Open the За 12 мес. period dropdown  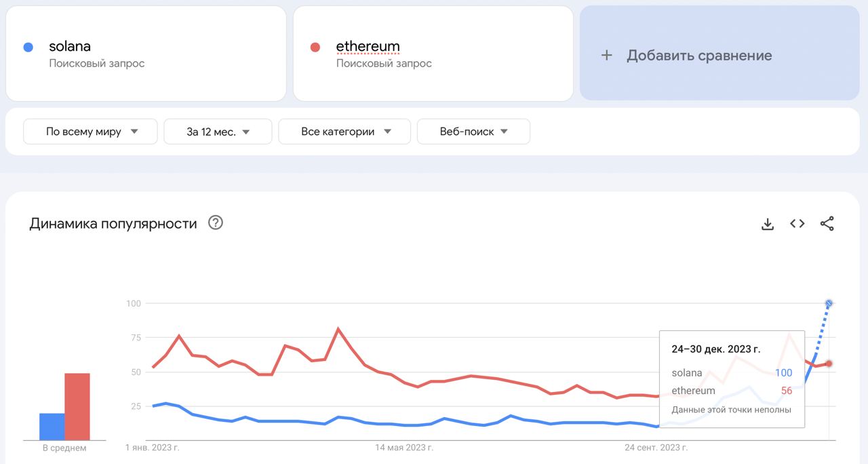click(218, 132)
